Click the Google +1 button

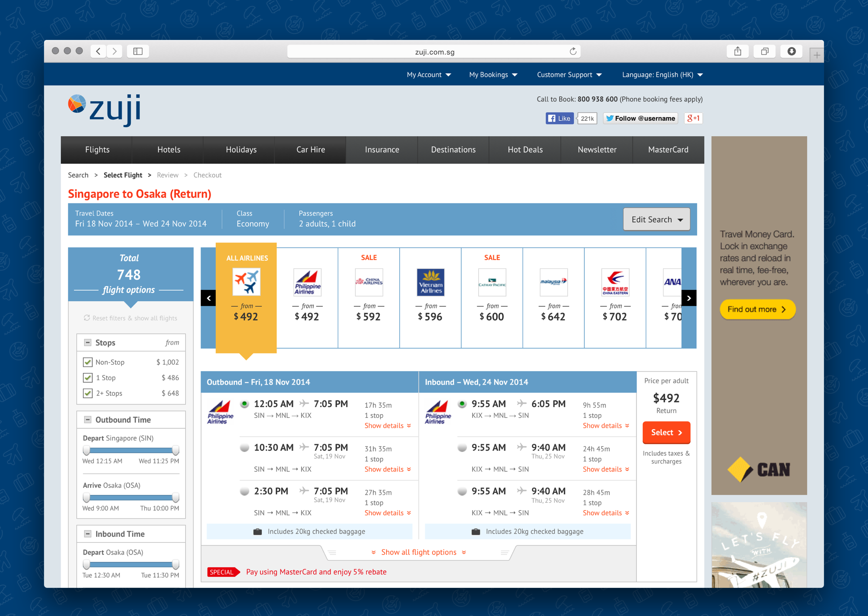pos(693,118)
